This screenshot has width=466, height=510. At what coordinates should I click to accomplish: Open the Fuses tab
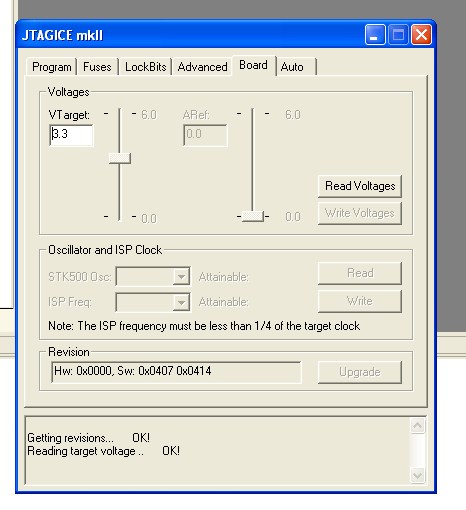tap(97, 67)
